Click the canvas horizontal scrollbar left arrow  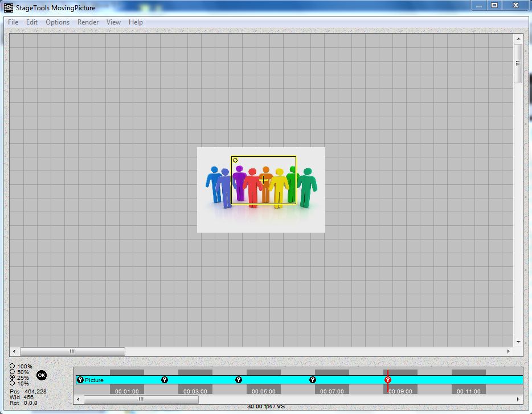tap(14, 351)
